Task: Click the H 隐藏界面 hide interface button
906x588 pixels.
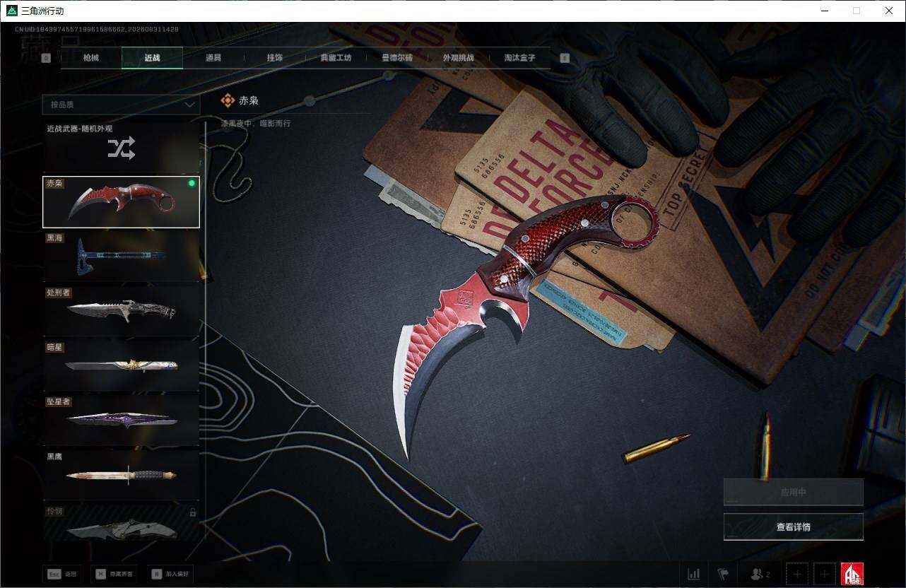Action: 114,574
